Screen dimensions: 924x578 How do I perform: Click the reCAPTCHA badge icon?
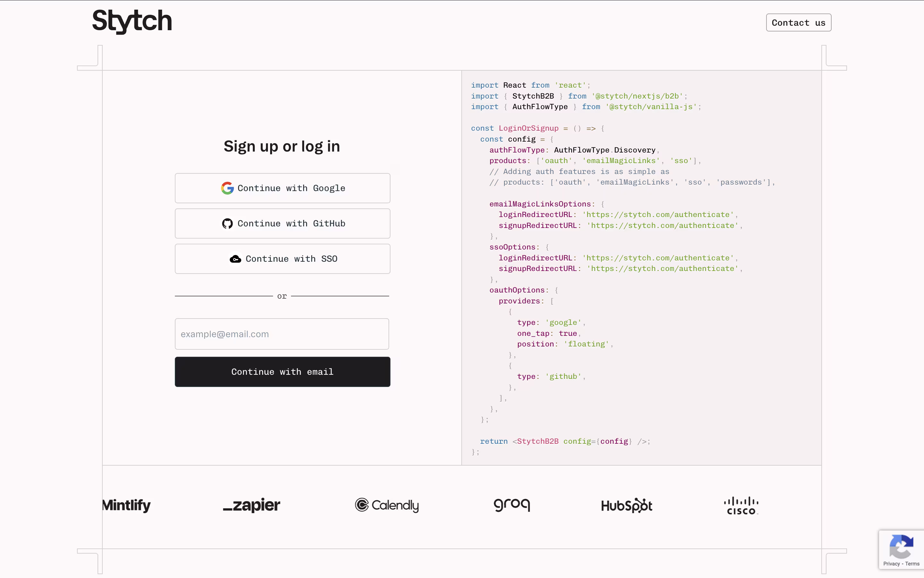coord(902,547)
